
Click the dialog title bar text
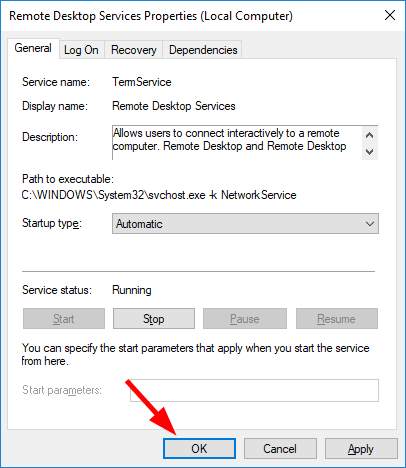click(151, 16)
